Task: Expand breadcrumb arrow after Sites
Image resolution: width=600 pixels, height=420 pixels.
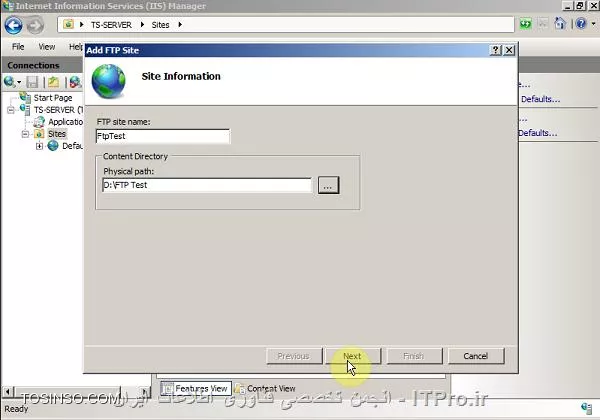Action: pyautogui.click(x=180, y=25)
